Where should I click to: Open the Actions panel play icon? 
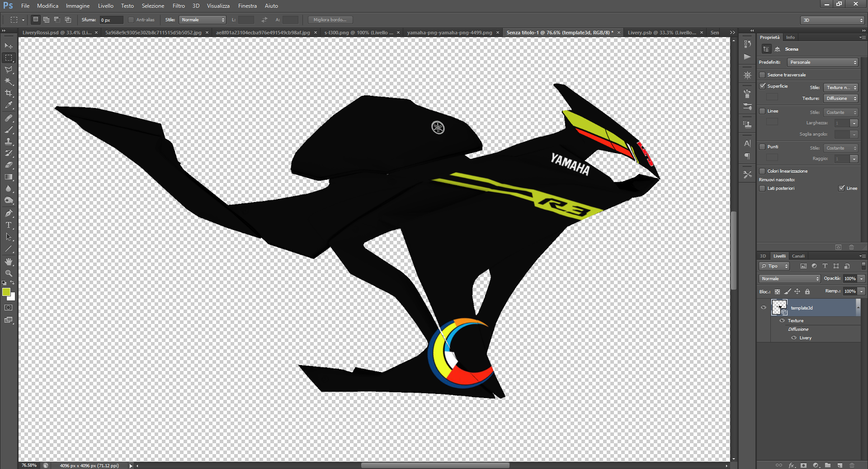[x=747, y=57]
